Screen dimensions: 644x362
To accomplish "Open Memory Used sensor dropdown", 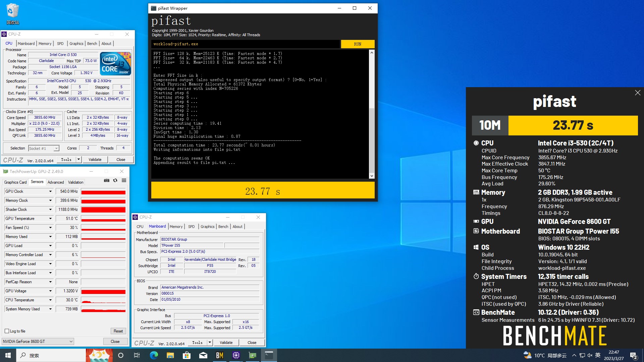I will [x=51, y=237].
